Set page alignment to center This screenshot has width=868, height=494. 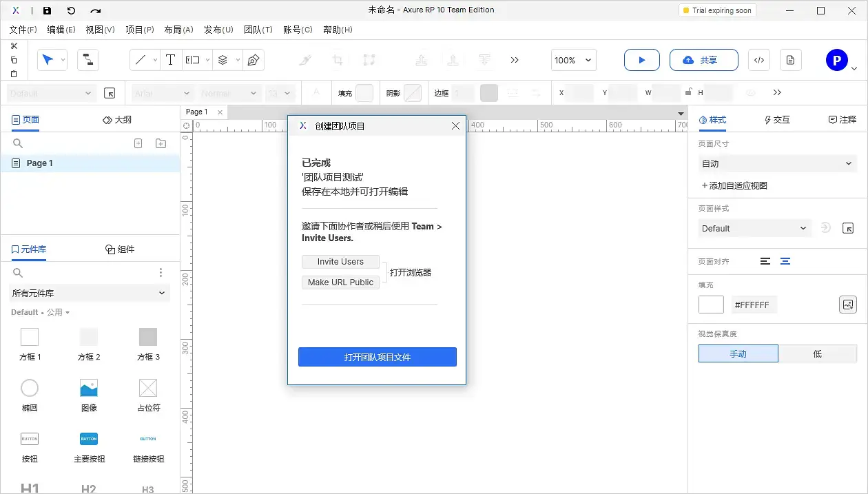785,261
